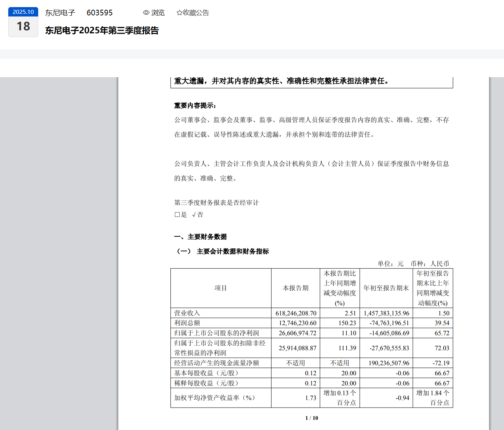504x430 pixels.
Task: Click the value 1,457,383,135.96
Action: click(386, 313)
